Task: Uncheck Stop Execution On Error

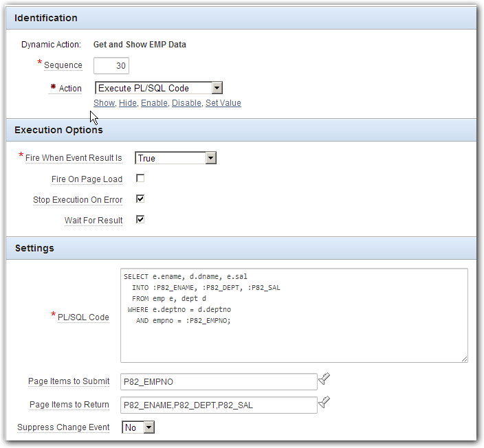Action: coord(140,199)
